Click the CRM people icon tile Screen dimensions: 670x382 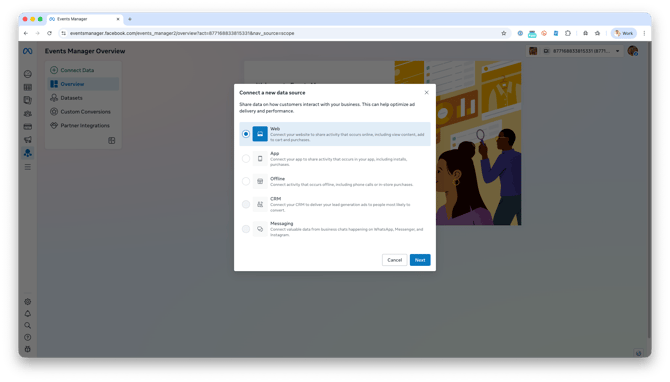pos(260,204)
